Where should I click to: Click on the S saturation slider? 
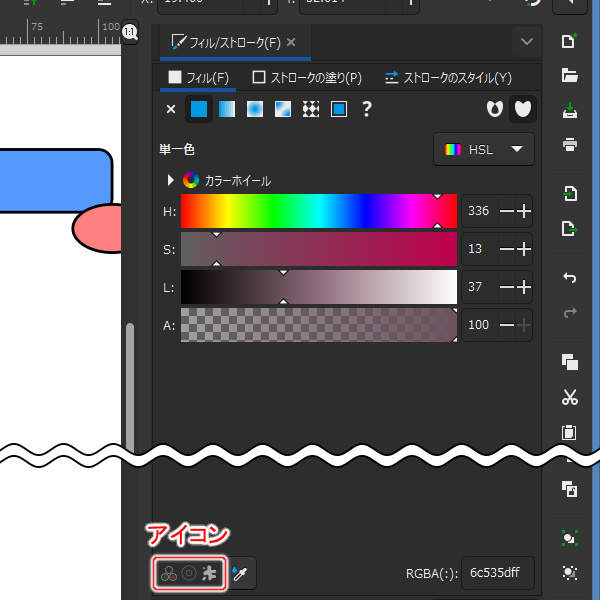pos(319,249)
